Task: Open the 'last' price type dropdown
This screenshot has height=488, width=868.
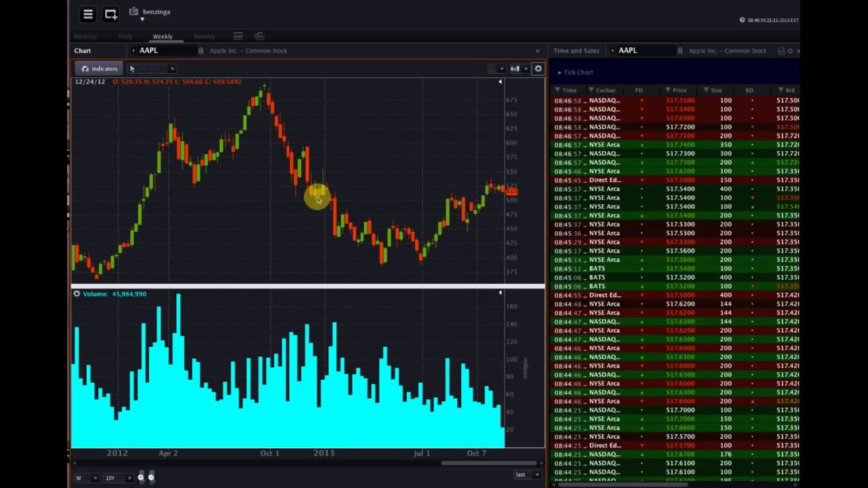Action: tap(526, 474)
